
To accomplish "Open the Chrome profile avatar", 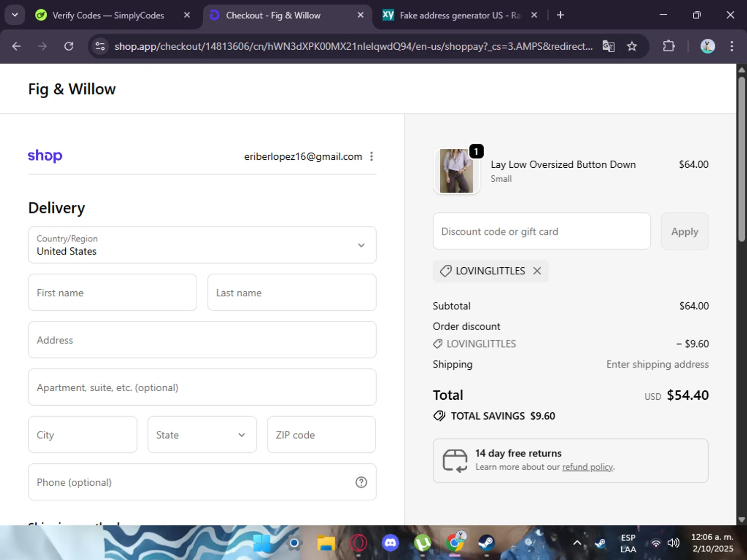I will (x=708, y=46).
